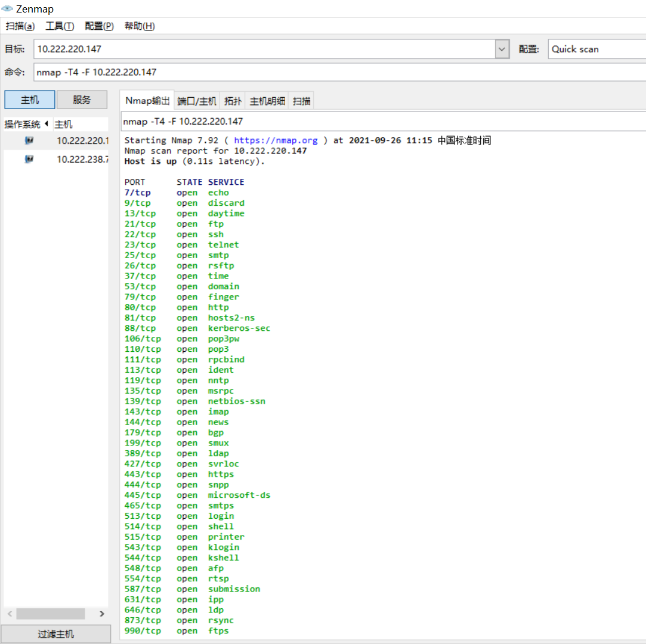Click the 中国标准时间 timezone text

click(x=464, y=140)
